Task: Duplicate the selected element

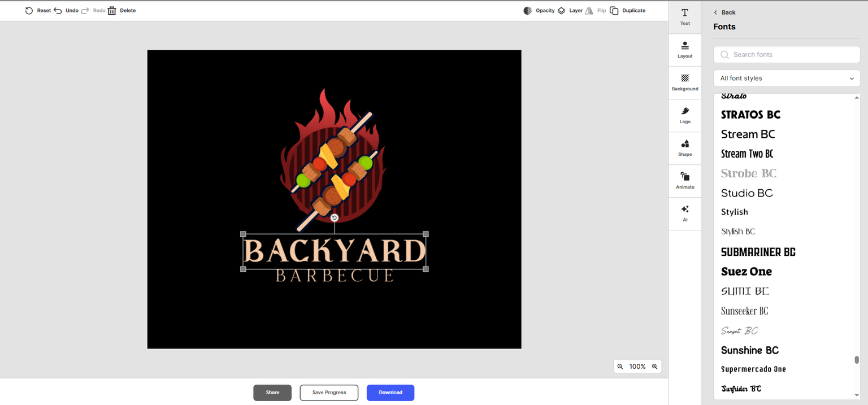Action: click(627, 11)
